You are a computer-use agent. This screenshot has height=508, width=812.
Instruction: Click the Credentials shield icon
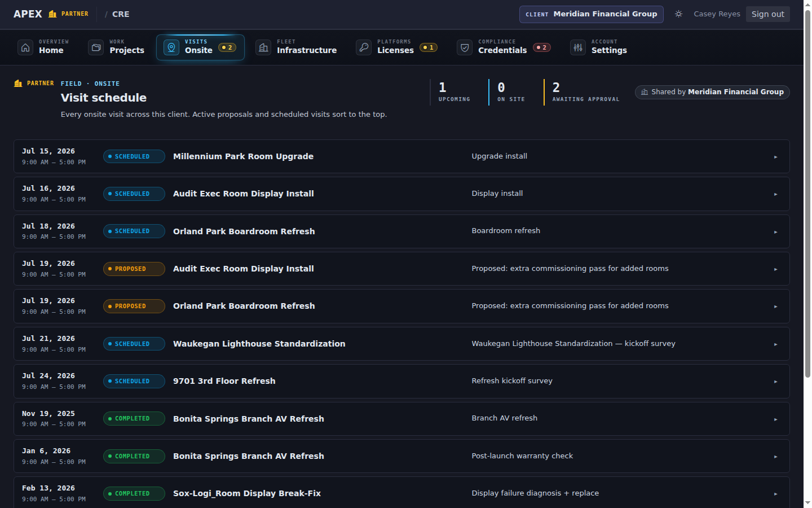465,47
